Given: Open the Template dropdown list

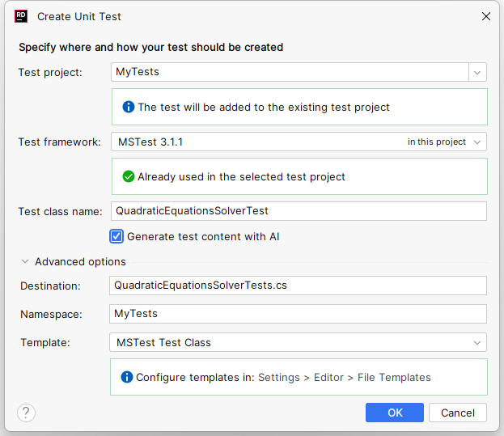Looking at the screenshot, I should [477, 342].
